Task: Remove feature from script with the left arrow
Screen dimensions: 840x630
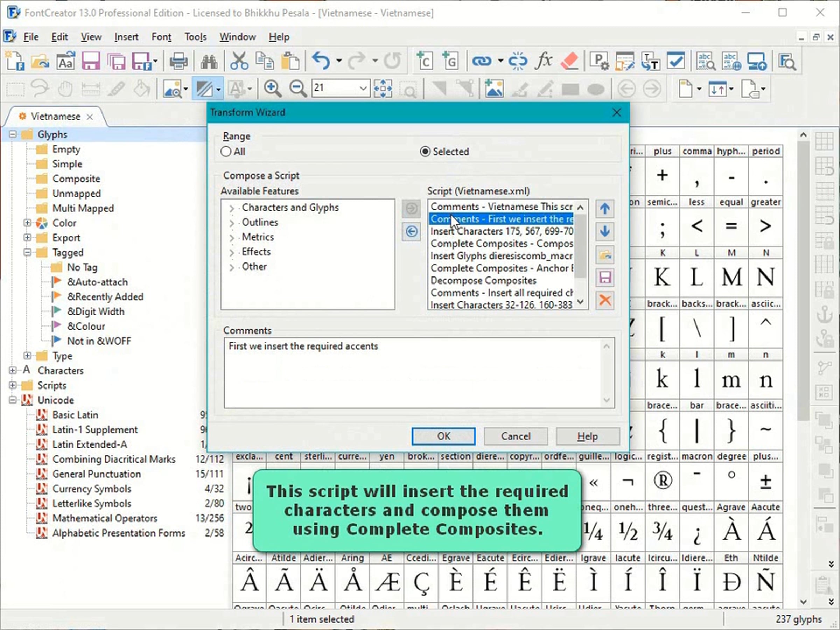Action: click(411, 231)
